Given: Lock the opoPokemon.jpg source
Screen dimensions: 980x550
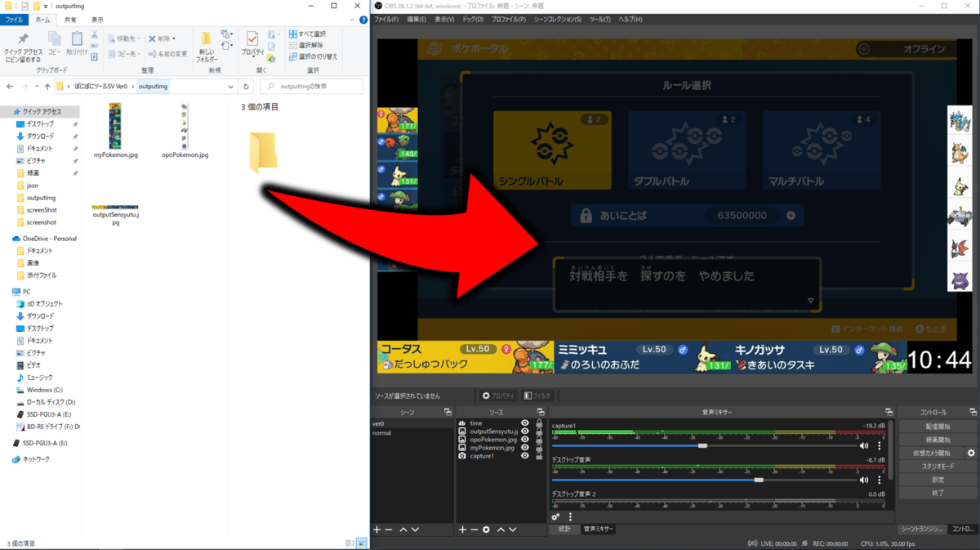Looking at the screenshot, I should (539, 440).
